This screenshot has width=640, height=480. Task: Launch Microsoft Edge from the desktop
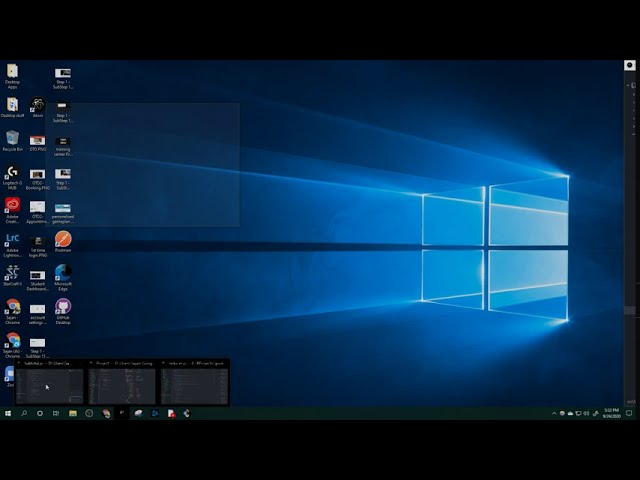click(x=63, y=272)
